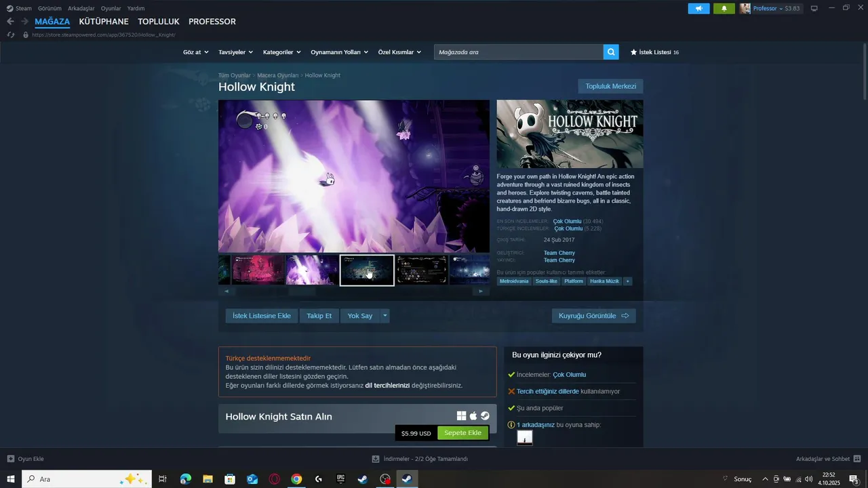The width and height of the screenshot is (868, 488).
Task: Show hidden system tray icons chevron
Action: tap(766, 479)
